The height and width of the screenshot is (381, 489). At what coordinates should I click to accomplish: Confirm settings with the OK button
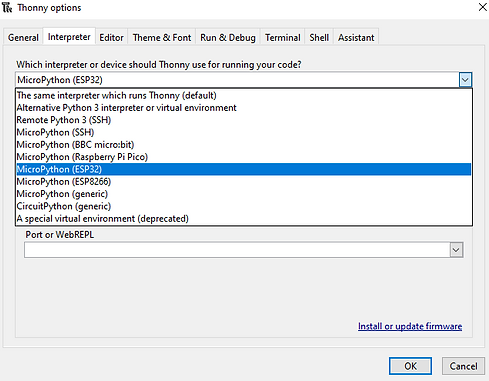(410, 366)
